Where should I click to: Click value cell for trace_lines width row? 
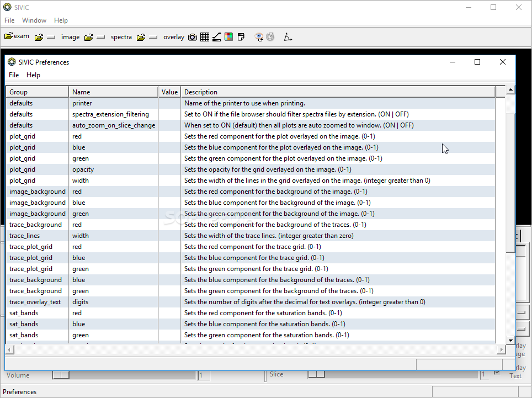[x=169, y=236]
